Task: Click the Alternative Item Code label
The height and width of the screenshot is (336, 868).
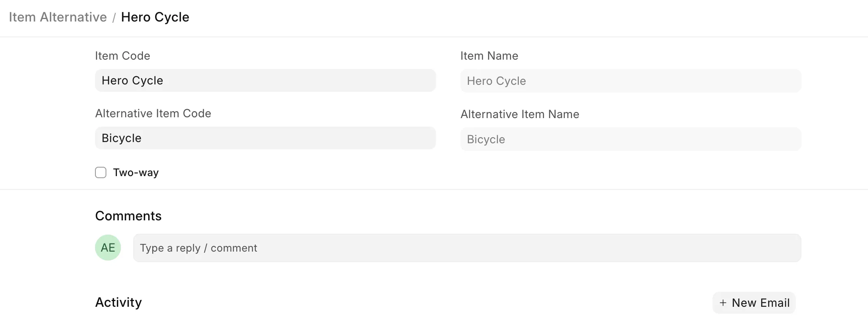Action: (x=153, y=113)
